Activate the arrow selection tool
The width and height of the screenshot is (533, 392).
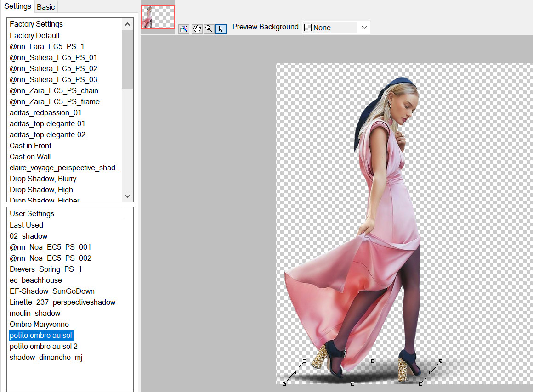pyautogui.click(x=221, y=29)
